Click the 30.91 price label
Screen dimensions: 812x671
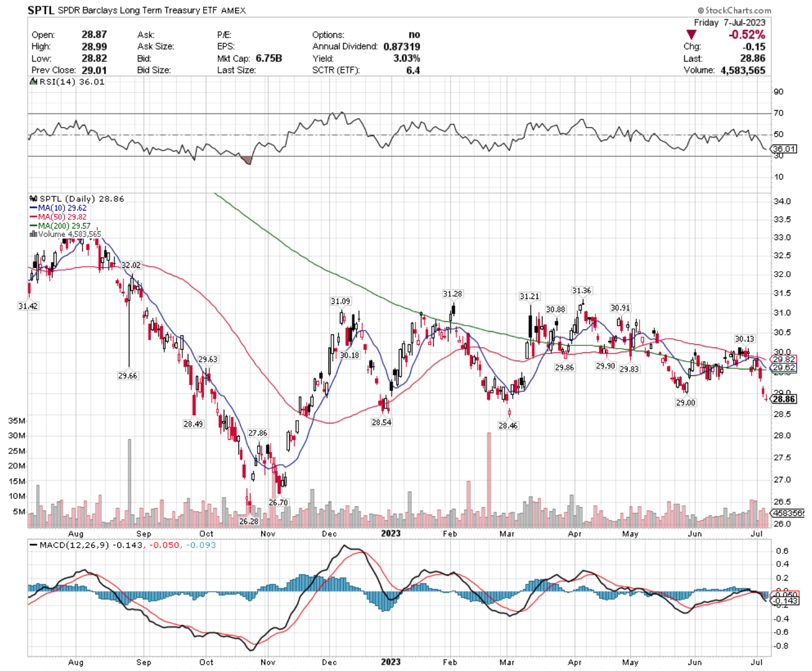pyautogui.click(x=620, y=308)
